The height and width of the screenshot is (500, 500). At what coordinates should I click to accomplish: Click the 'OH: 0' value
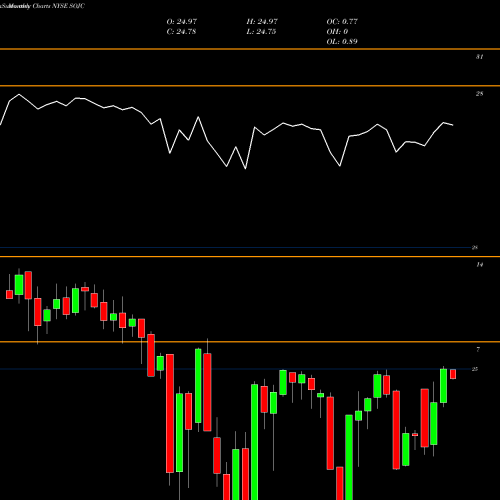click(x=337, y=31)
